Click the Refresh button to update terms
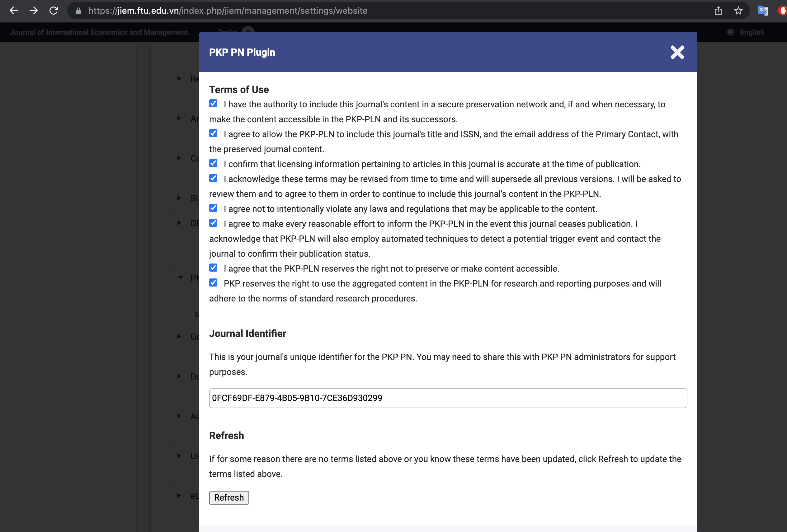787x532 pixels. [x=229, y=497]
